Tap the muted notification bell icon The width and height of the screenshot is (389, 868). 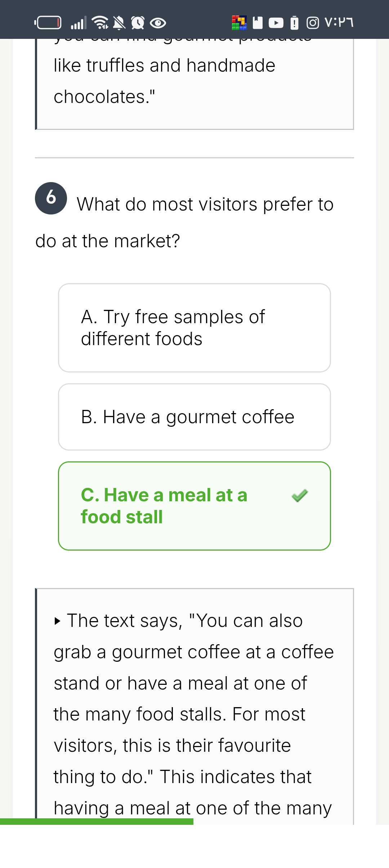pos(119,23)
